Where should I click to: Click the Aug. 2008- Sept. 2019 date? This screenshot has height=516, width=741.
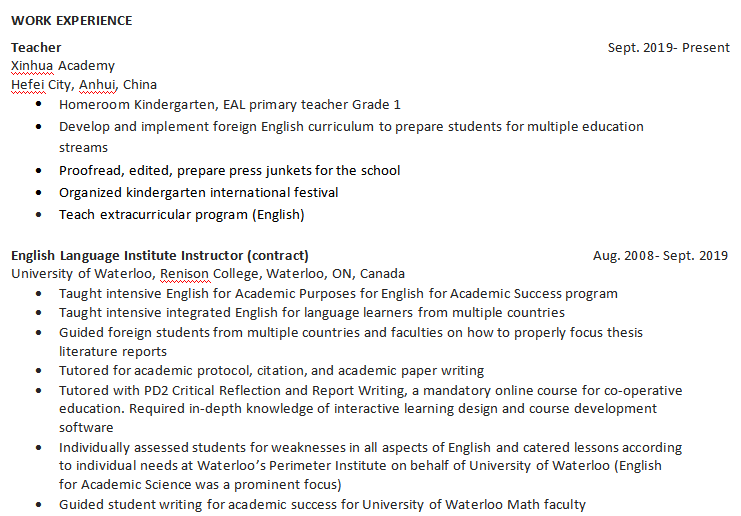[x=660, y=255]
